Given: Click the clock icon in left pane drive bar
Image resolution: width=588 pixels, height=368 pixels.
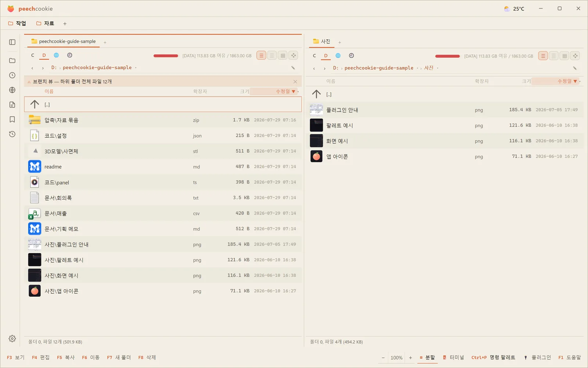Looking at the screenshot, I should click(69, 55).
